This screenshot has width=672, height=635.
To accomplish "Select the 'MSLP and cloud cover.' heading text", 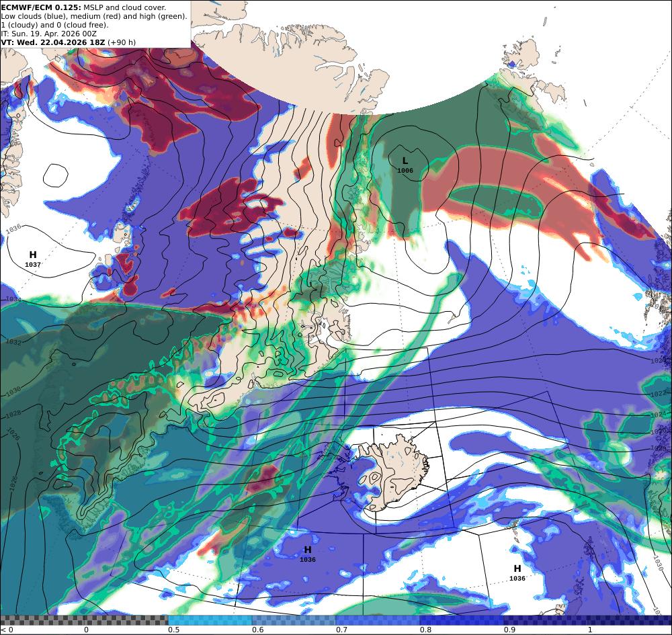I will [125, 7].
